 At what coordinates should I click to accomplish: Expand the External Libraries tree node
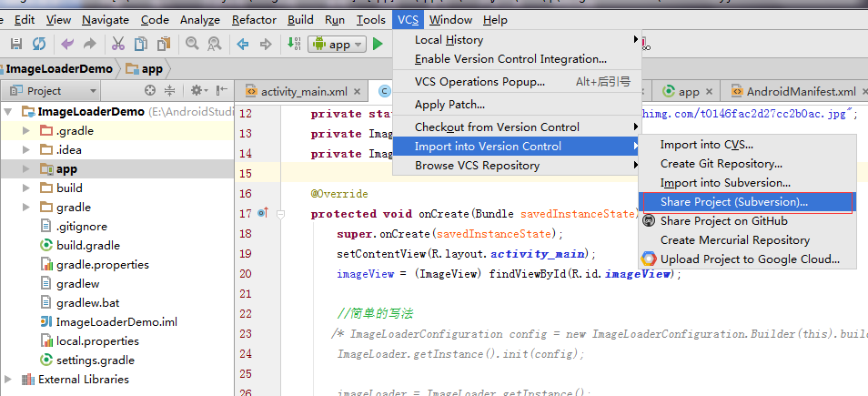[x=8, y=380]
